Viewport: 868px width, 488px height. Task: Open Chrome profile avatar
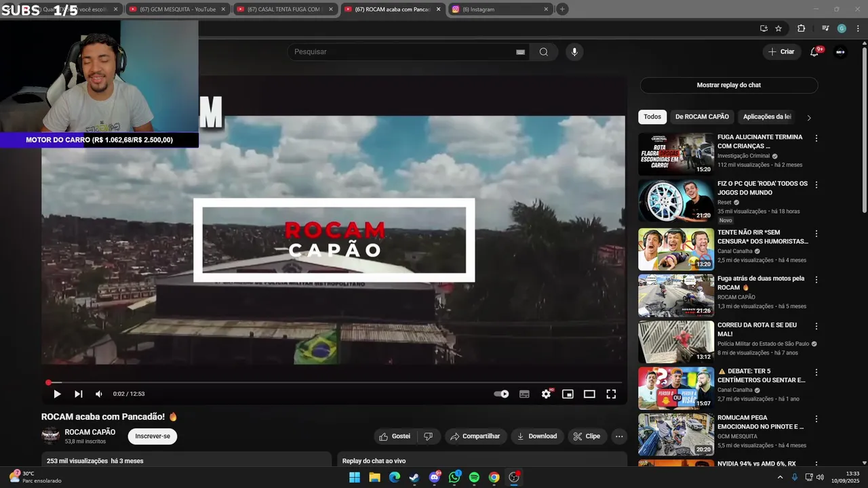point(842,28)
